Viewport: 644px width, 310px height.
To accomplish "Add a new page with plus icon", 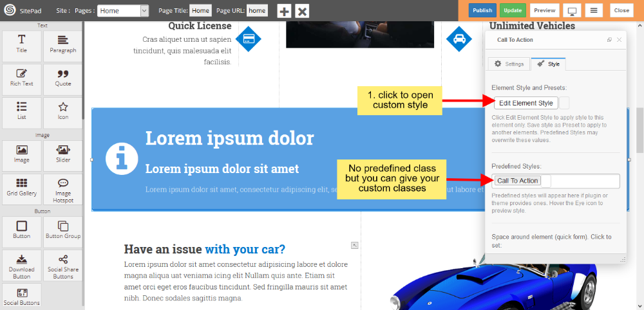I will tap(284, 11).
